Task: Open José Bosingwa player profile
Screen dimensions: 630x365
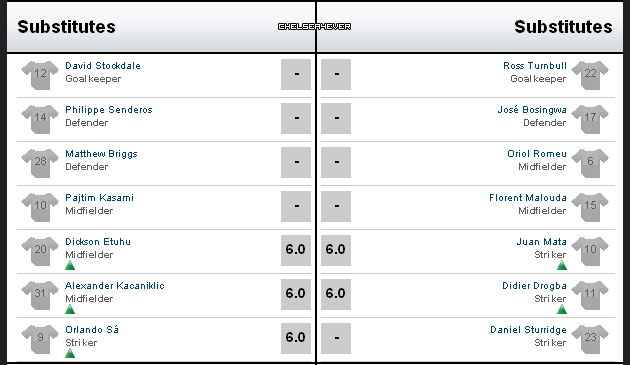Action: pyautogui.click(x=532, y=110)
